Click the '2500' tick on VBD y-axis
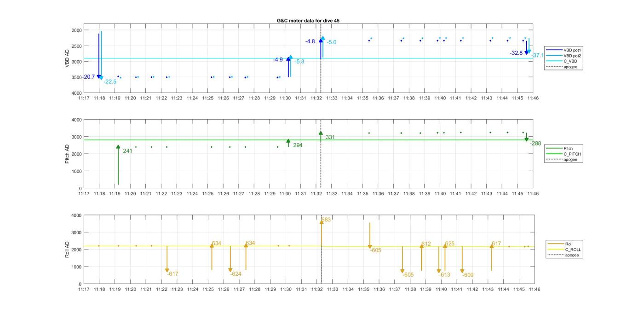Image resolution: width=644 pixels, height=319 pixels. pos(77,46)
